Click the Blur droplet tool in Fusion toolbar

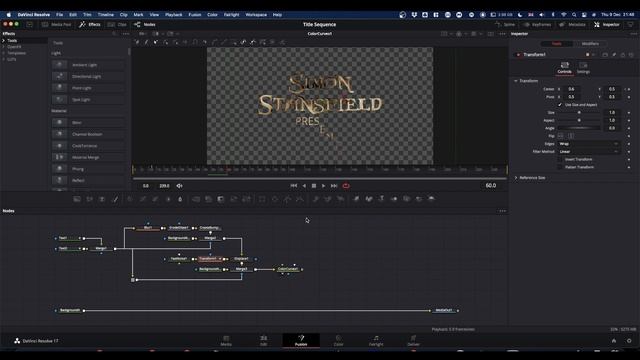[180, 199]
